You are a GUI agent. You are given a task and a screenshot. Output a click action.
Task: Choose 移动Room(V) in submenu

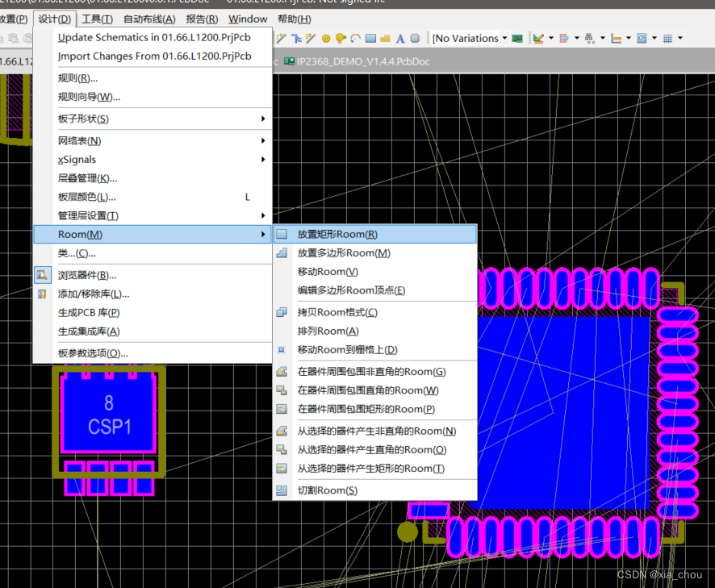click(x=374, y=272)
